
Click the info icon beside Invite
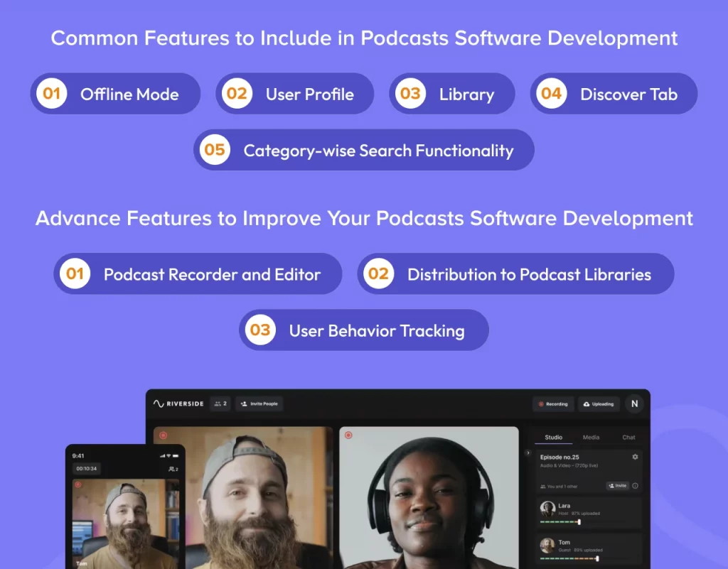pyautogui.click(x=635, y=485)
